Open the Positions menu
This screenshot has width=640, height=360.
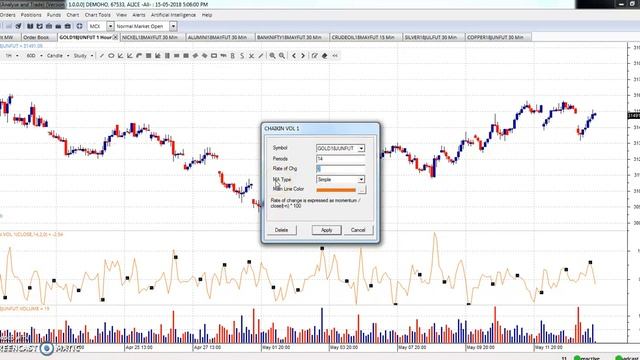(x=31, y=15)
